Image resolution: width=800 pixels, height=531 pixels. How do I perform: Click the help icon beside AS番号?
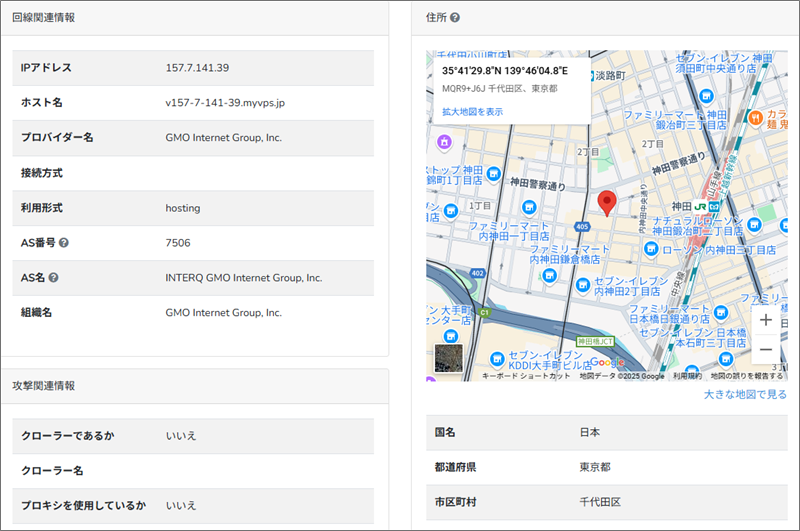64,243
